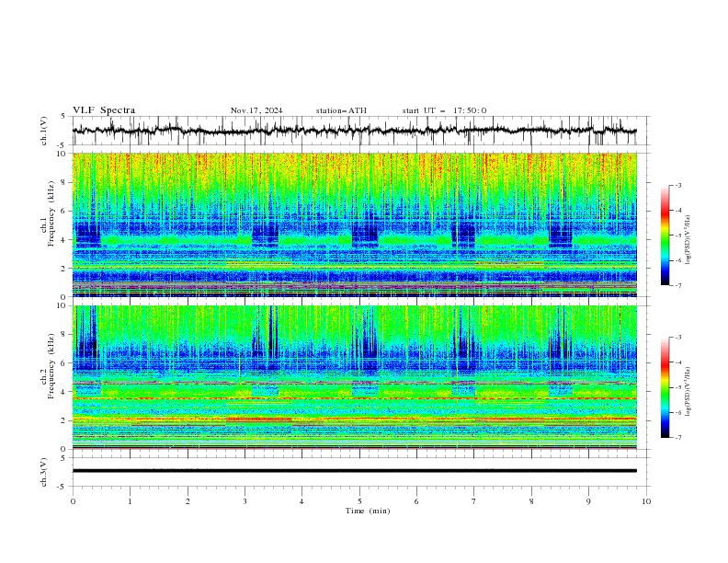Click inside the ch.2 spectrogram panel
The image size is (728, 563).
point(354,377)
